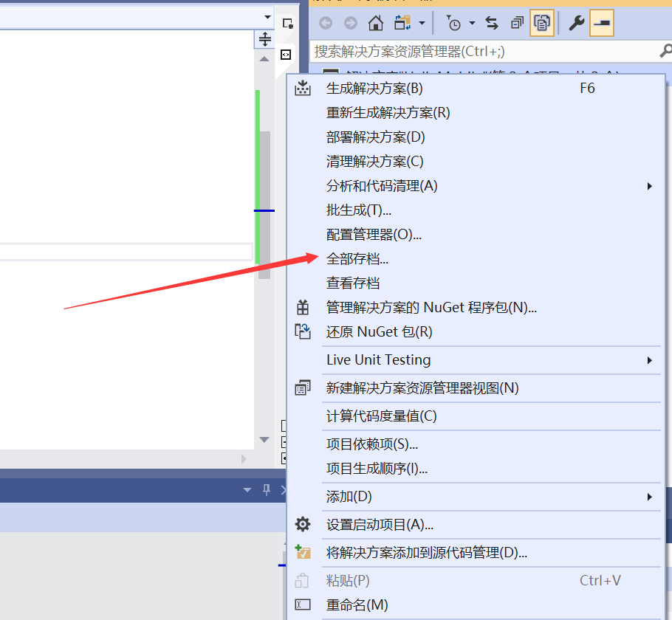Click the Back navigation arrow in Solution Explorer

pos(326,23)
